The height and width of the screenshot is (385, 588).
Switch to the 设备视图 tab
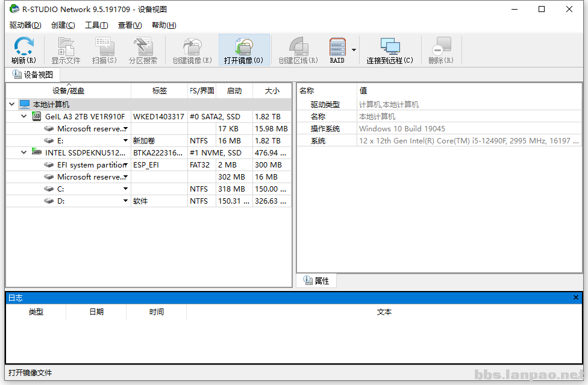pos(33,75)
